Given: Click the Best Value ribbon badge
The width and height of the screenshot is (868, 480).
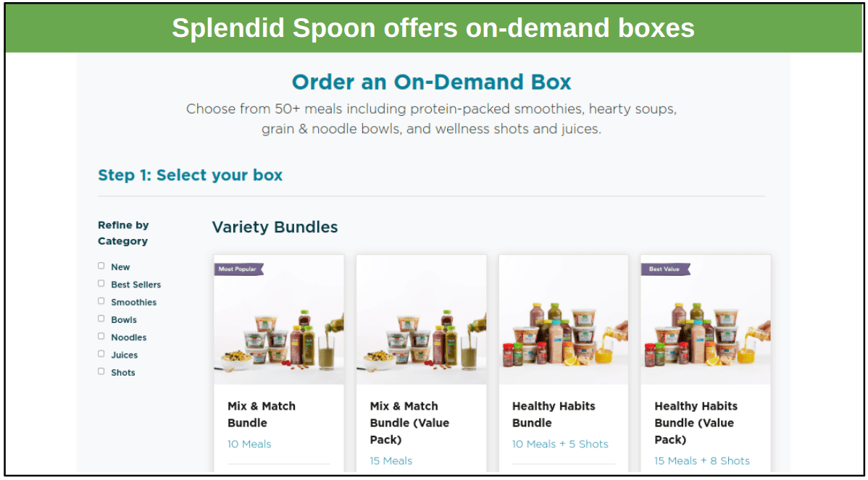Looking at the screenshot, I should (x=665, y=269).
